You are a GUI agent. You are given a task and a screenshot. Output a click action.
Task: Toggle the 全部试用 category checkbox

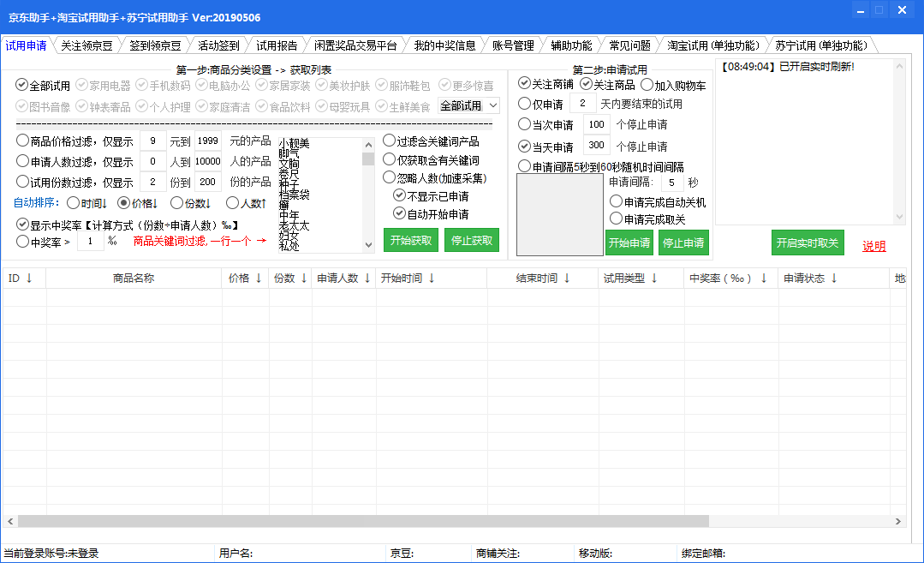click(x=43, y=86)
